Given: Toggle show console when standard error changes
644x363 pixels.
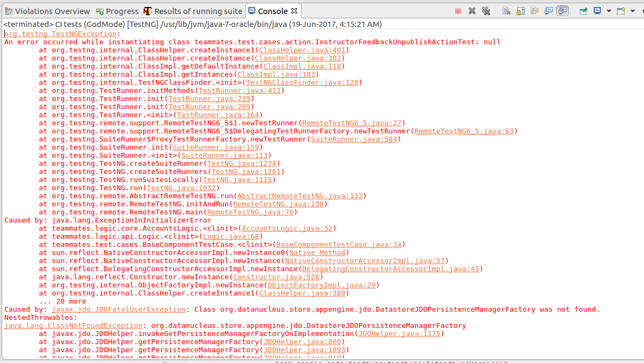Looking at the screenshot, I should click(x=562, y=11).
